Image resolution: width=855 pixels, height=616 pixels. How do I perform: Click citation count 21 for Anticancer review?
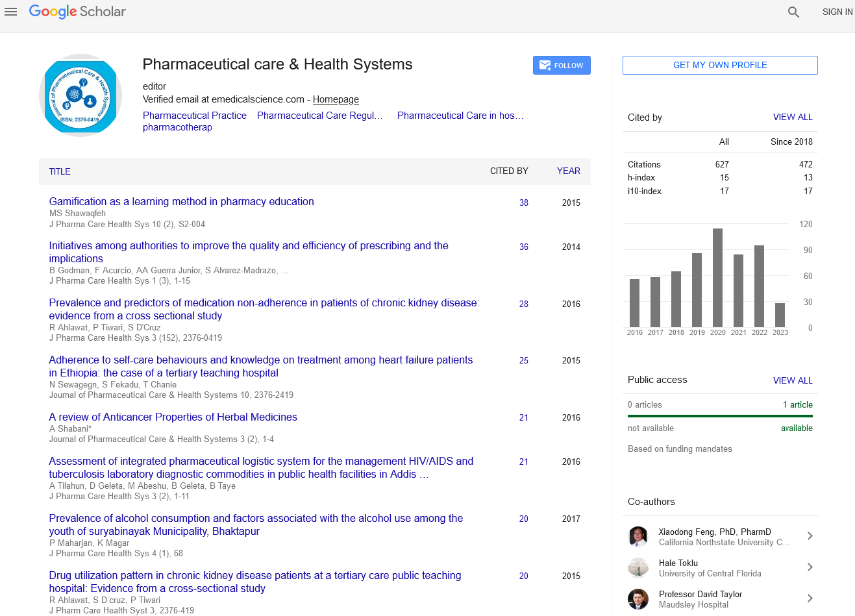pos(524,417)
